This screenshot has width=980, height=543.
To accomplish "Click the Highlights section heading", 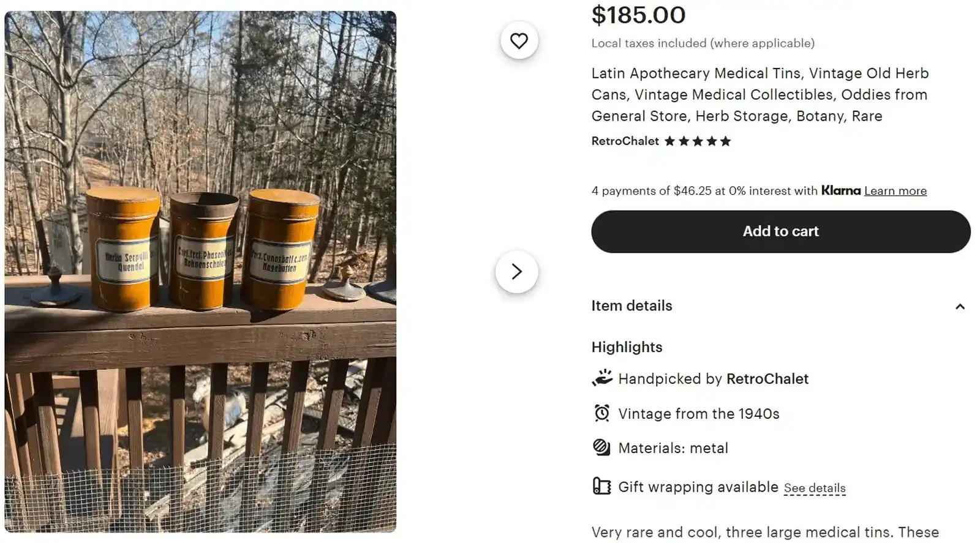I will [x=627, y=347].
